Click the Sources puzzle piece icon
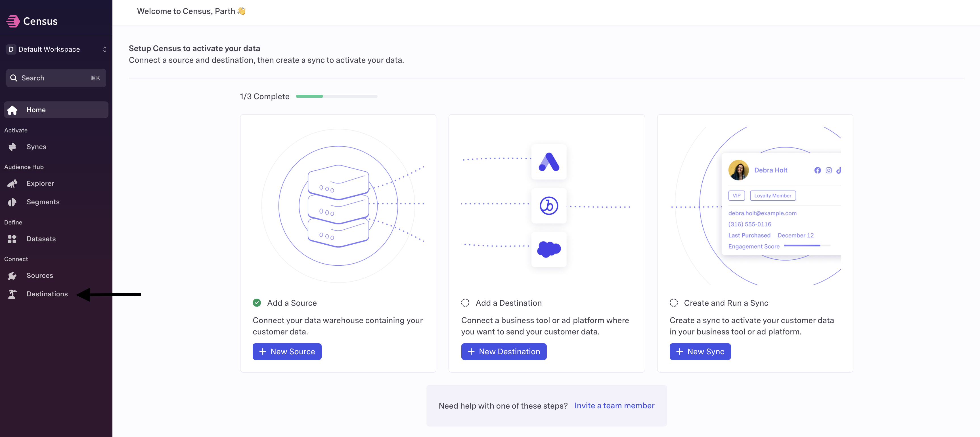980x437 pixels. click(x=12, y=276)
